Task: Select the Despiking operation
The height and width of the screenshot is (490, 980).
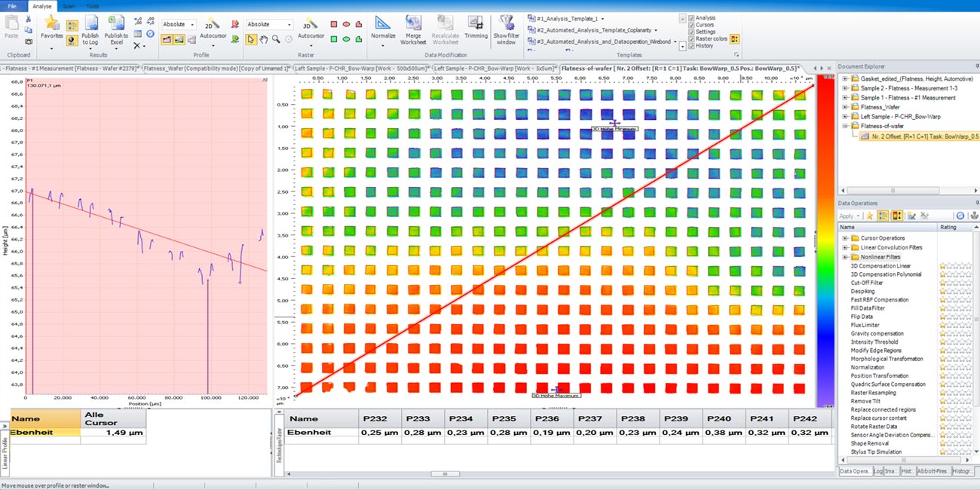Action: click(863, 291)
